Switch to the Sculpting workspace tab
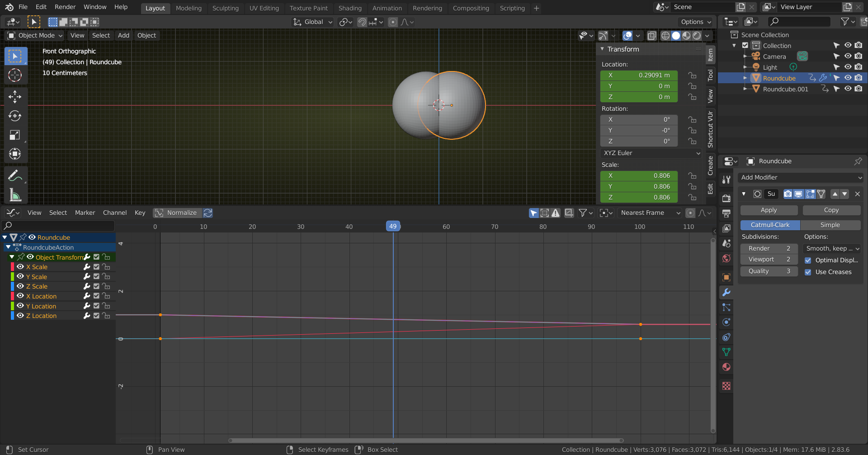The image size is (868, 455). [225, 8]
